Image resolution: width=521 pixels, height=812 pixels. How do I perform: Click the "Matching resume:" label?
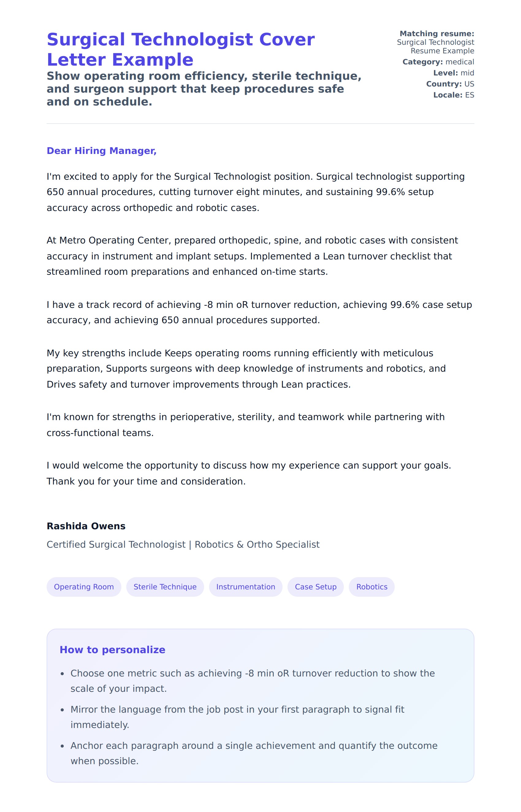(x=436, y=33)
